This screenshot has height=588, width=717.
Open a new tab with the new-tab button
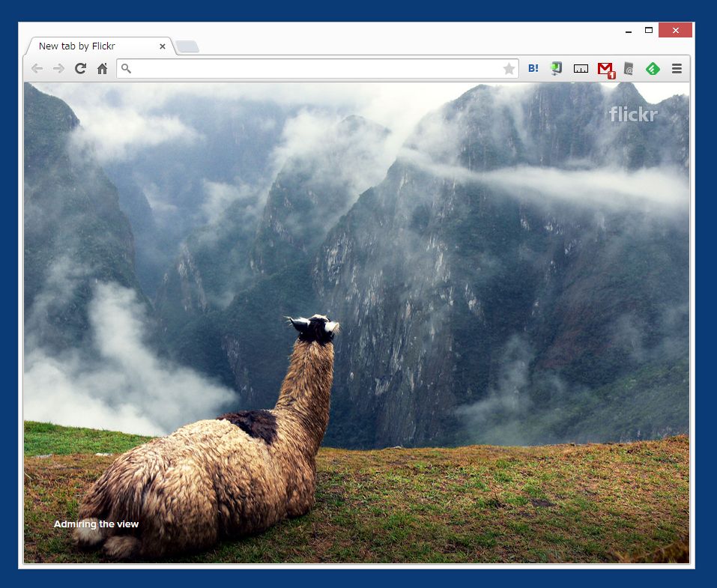click(187, 46)
